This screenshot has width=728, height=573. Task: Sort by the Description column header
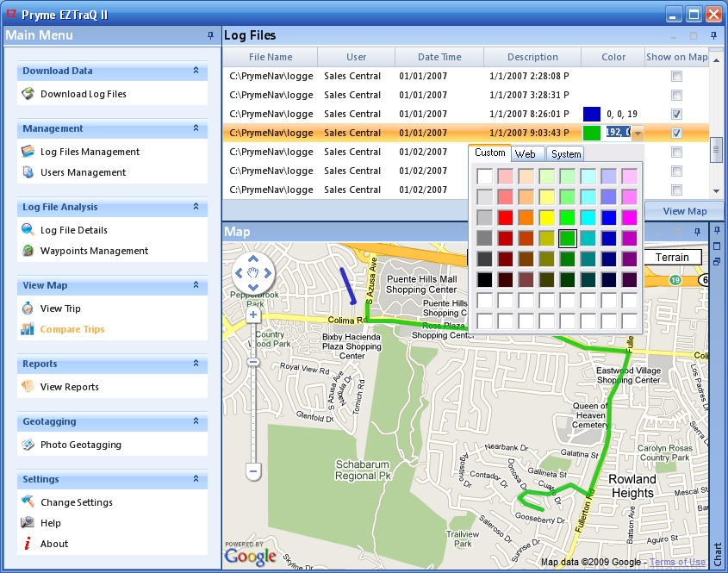(532, 57)
